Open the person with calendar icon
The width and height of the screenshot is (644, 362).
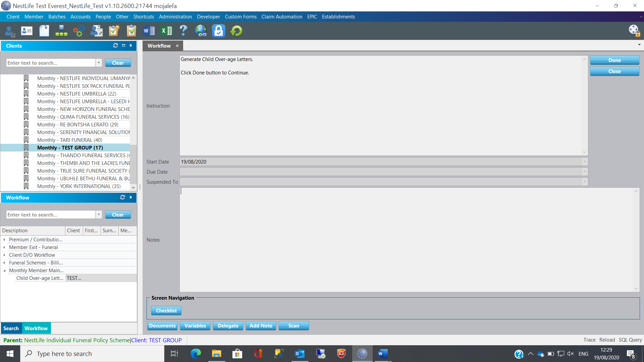click(97, 31)
